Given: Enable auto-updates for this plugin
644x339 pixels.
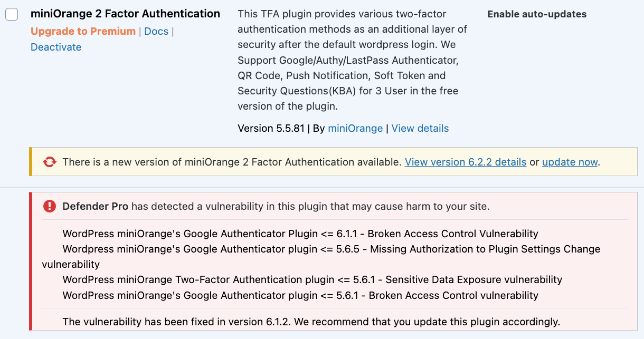Looking at the screenshot, I should click(537, 14).
